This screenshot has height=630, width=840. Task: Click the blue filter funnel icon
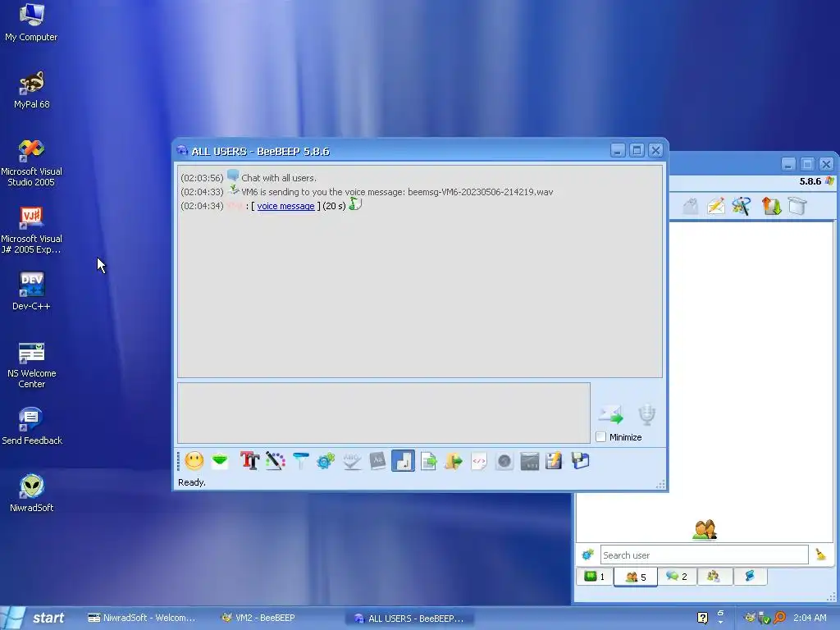point(300,461)
